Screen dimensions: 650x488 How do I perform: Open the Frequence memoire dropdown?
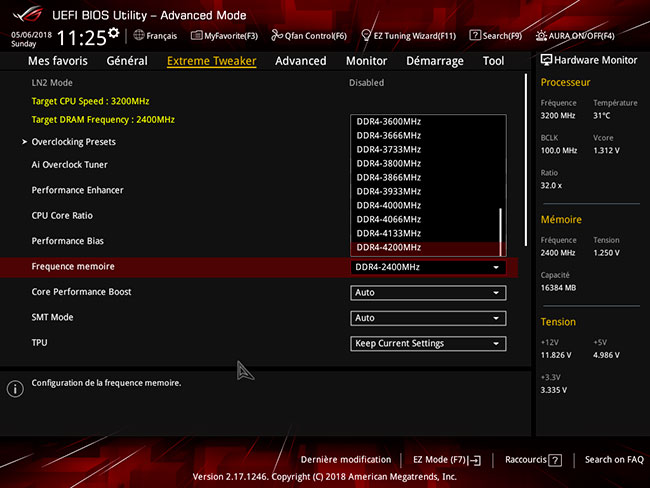(x=428, y=267)
